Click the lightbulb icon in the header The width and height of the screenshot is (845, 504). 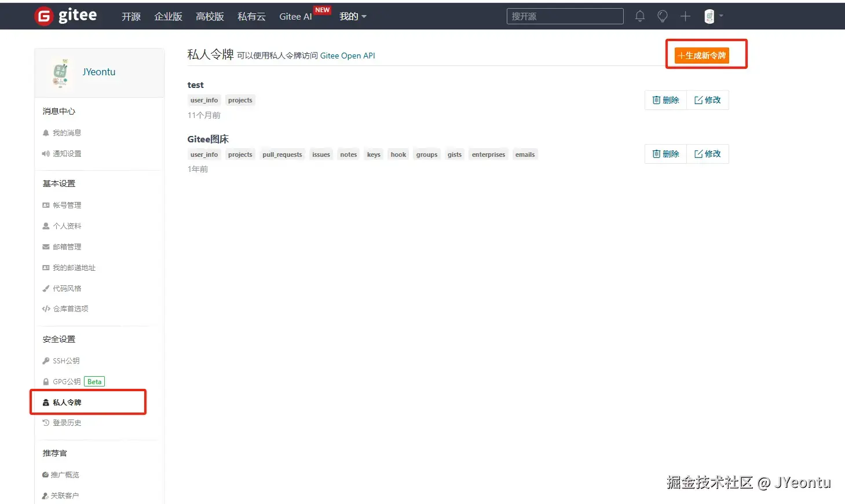[x=663, y=16]
